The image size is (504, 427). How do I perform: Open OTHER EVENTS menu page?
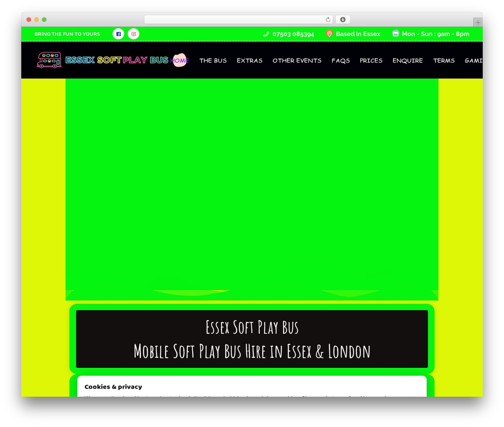coord(297,60)
